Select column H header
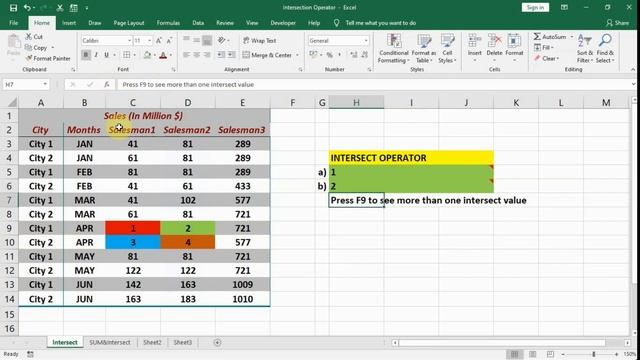Viewport: 640px width, 360px height. [356, 102]
